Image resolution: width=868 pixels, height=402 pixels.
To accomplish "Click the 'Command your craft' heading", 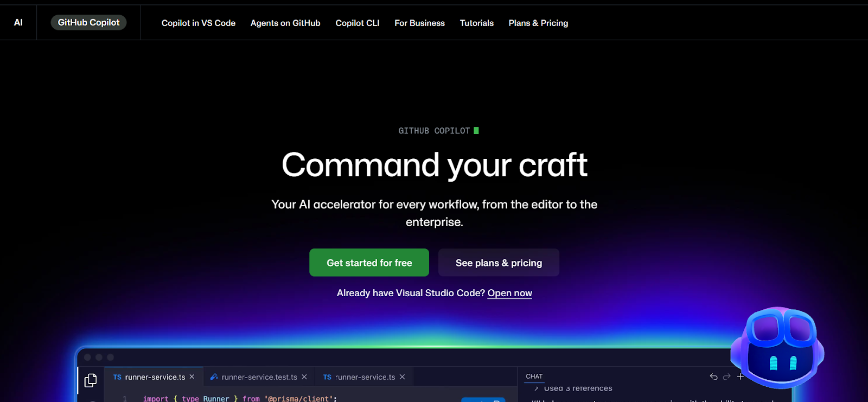I will pos(435,165).
